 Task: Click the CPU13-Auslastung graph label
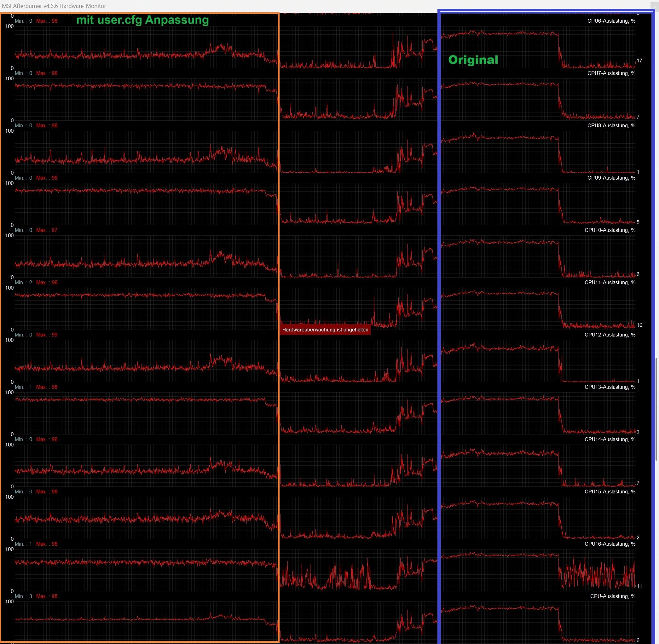[610, 387]
